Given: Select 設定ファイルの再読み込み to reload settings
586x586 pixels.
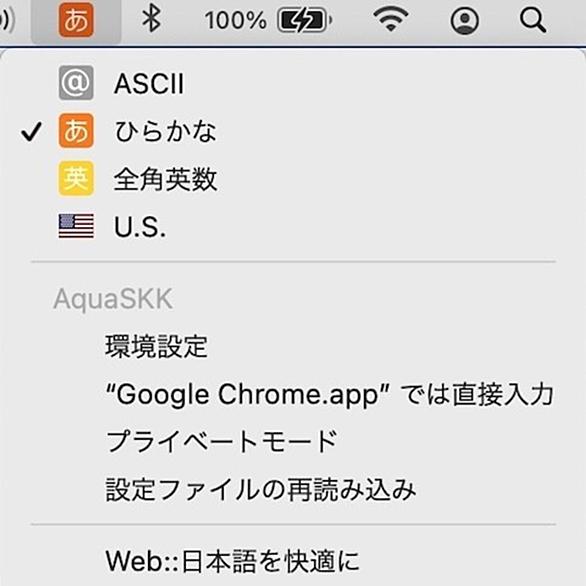Looking at the screenshot, I should pyautogui.click(x=293, y=490).
